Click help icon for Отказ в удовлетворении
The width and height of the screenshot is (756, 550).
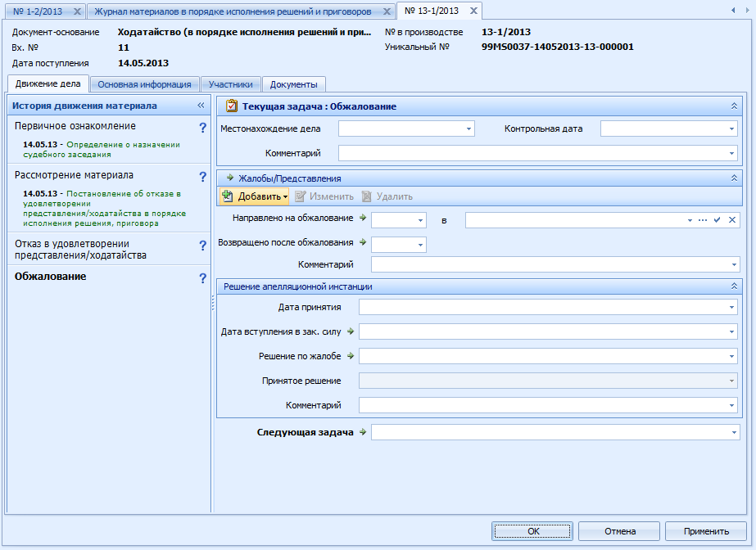[202, 246]
